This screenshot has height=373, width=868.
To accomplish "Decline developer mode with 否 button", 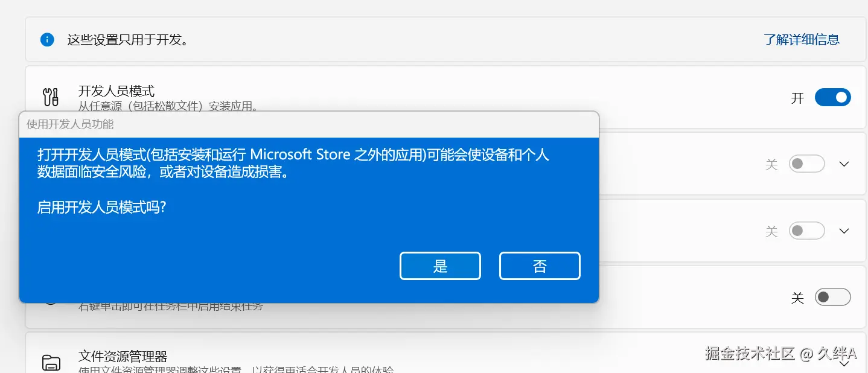I will 540,266.
